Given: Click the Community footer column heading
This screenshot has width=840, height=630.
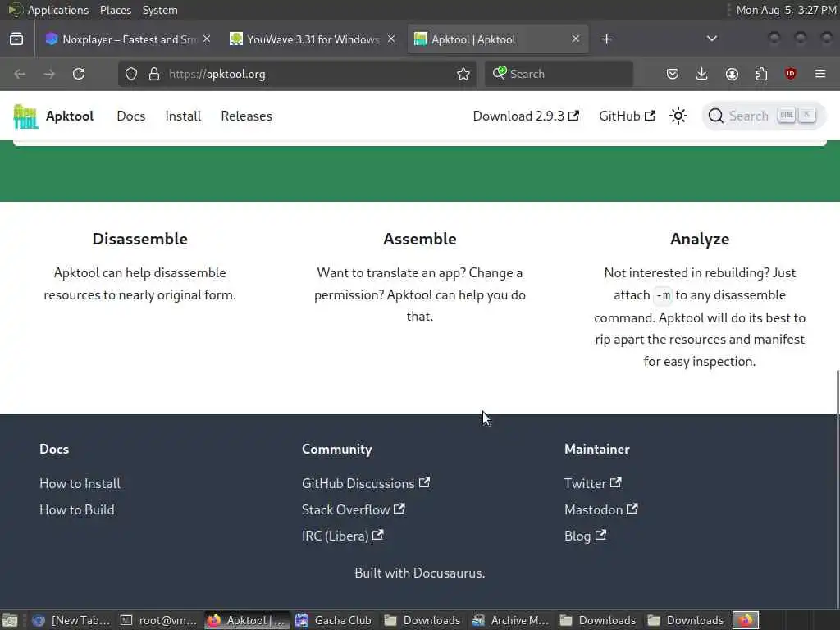Looking at the screenshot, I should pyautogui.click(x=337, y=449).
